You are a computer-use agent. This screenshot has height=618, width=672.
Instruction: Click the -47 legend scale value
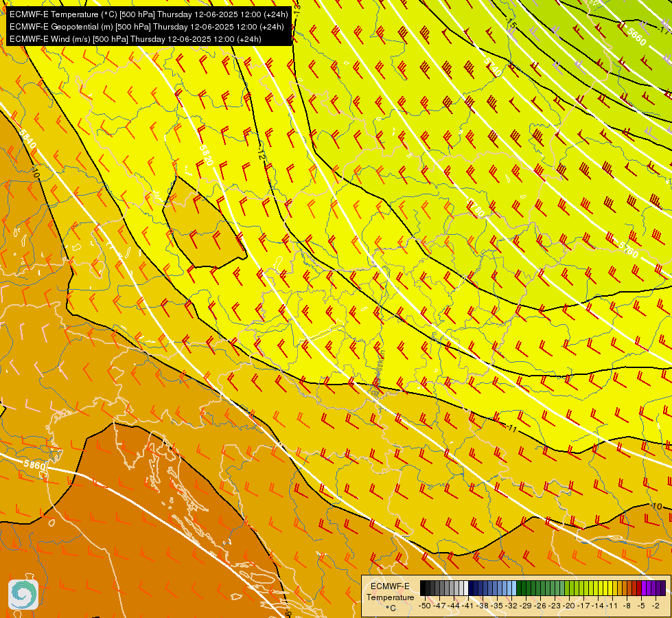point(439,606)
